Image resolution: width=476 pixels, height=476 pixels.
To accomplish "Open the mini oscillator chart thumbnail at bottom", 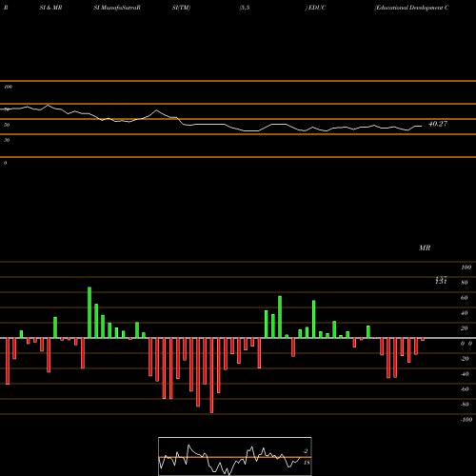I will pyautogui.click(x=235, y=456).
